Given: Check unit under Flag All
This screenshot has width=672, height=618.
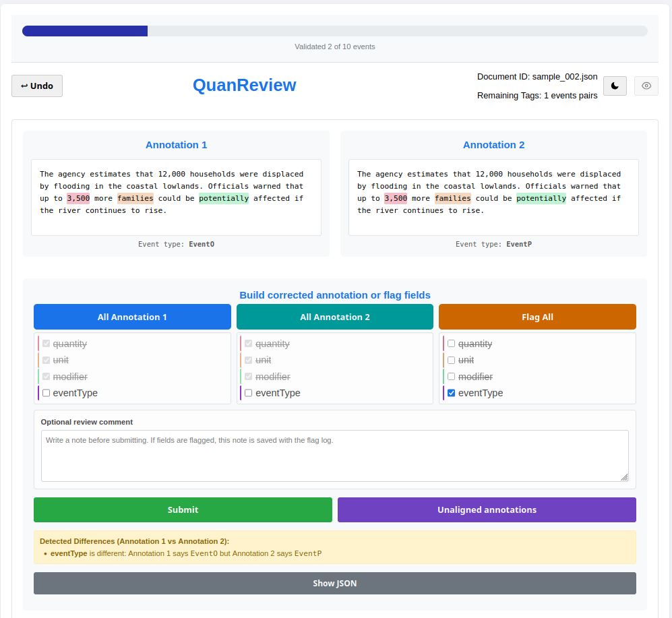Looking at the screenshot, I should pyautogui.click(x=452, y=360).
